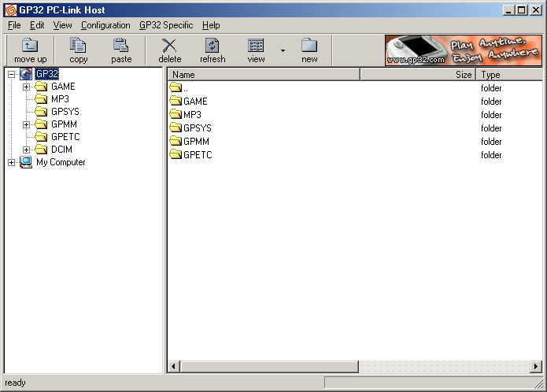Open the GP32 Specific menu
This screenshot has width=547, height=392.
click(166, 25)
